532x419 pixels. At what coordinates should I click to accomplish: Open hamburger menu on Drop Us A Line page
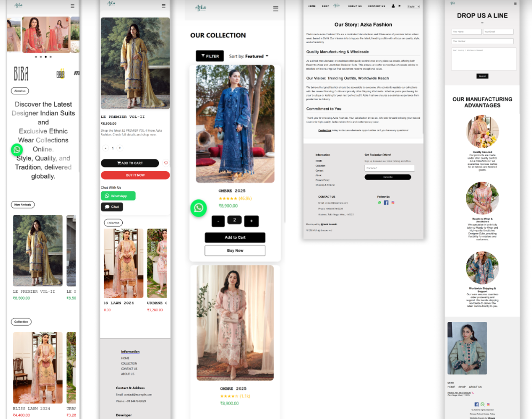tap(514, 3)
